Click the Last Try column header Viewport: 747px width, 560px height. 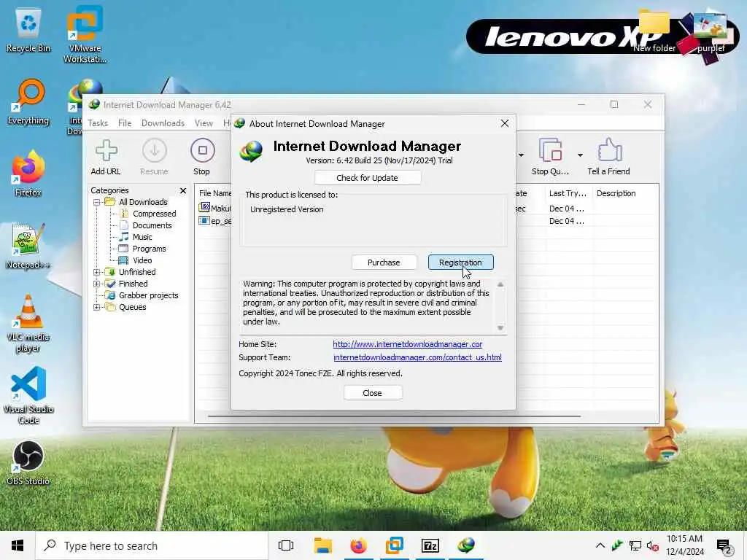(568, 193)
